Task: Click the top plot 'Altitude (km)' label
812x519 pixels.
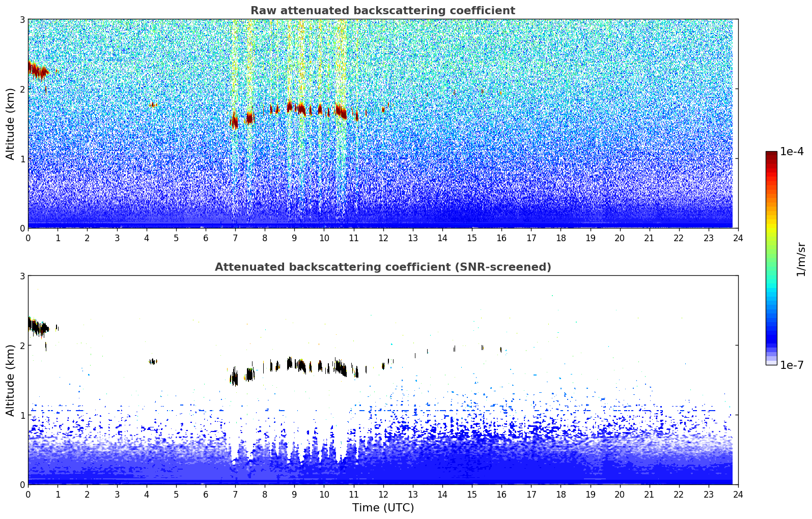Action: (x=10, y=124)
